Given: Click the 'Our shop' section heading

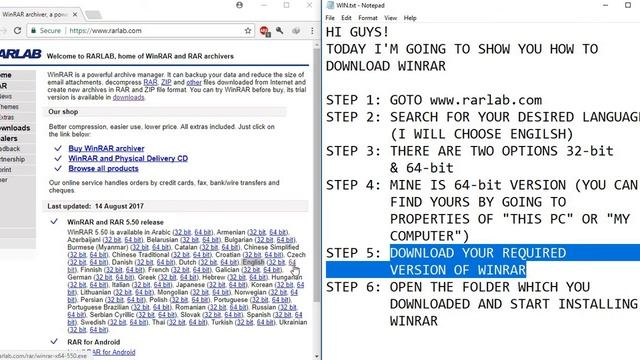Looking at the screenshot, I should click(x=63, y=111).
